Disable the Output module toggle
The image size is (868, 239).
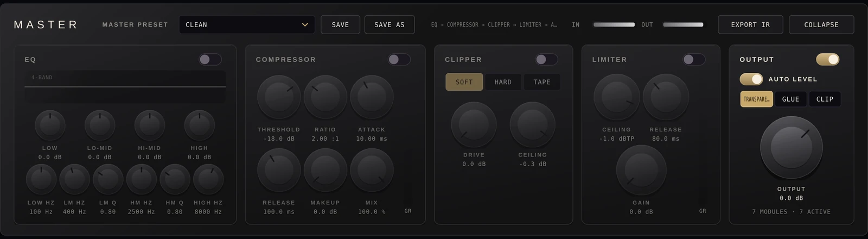tap(827, 59)
